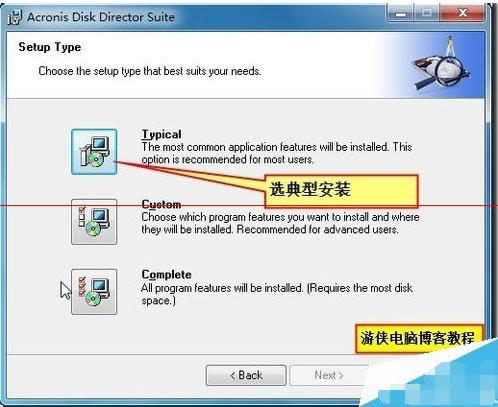Pick the Complete setup icon button
Viewport: 498px width, 407px height.
pos(94,292)
